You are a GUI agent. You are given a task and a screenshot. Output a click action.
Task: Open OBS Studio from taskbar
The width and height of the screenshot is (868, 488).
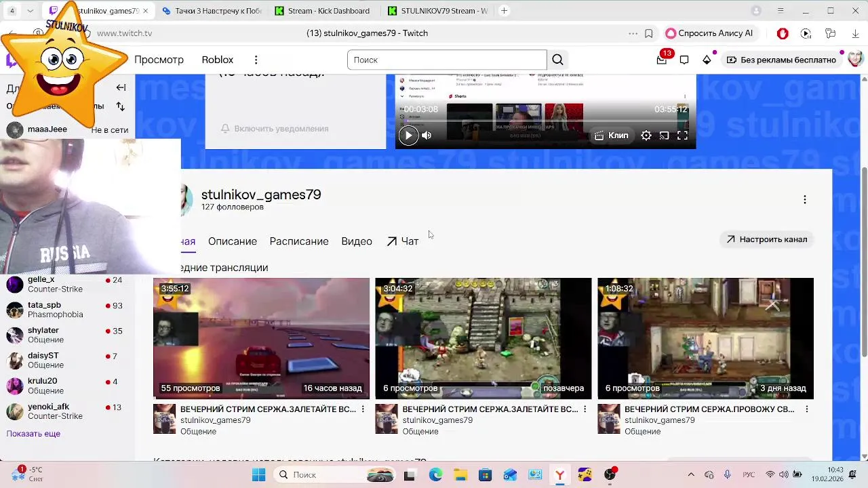(x=610, y=475)
